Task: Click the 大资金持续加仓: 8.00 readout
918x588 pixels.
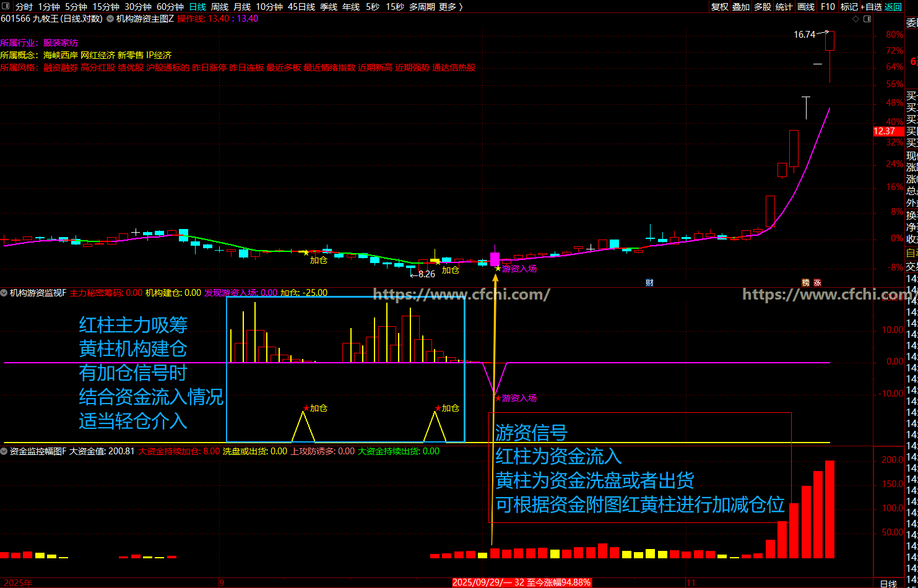Action: pyautogui.click(x=179, y=451)
